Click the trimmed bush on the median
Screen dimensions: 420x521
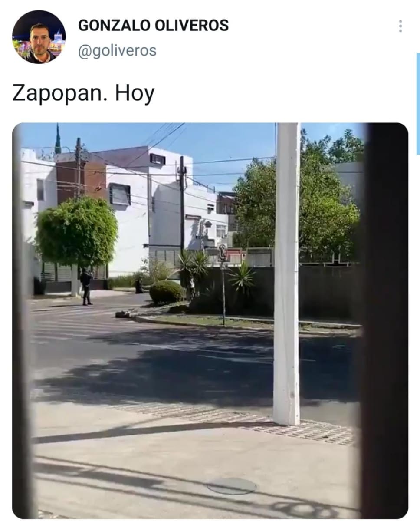167,292
